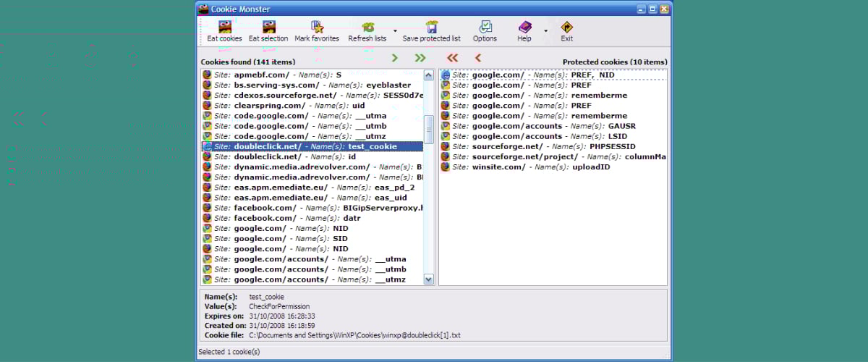Select the clearspring.com/ uid row

click(312, 105)
